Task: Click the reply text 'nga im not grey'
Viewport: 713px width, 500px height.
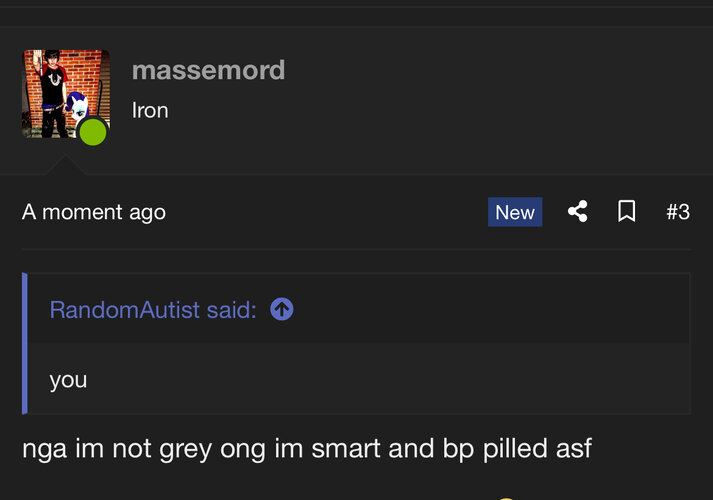Action: click(x=117, y=449)
